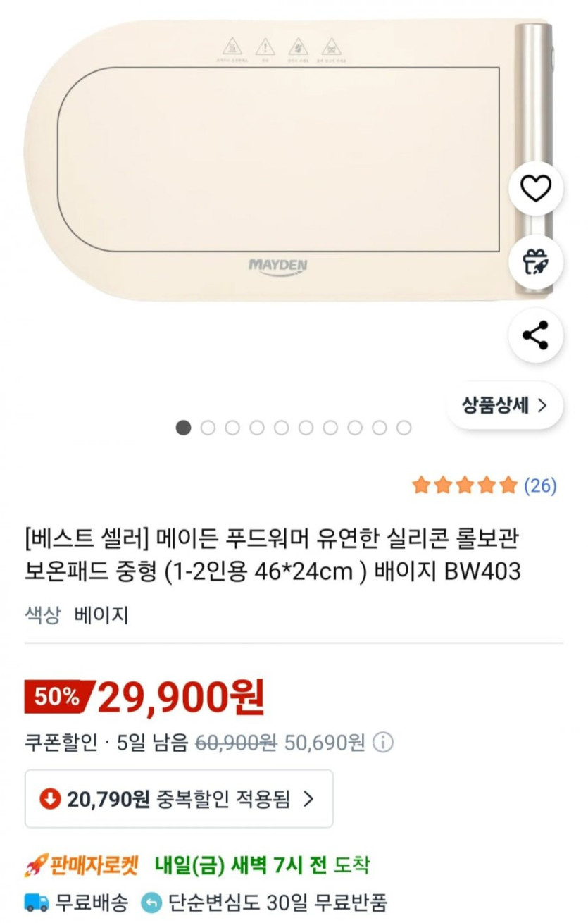Tap the blue delivery truck icon
Image resolution: width=588 pixels, height=923 pixels.
(x=37, y=902)
